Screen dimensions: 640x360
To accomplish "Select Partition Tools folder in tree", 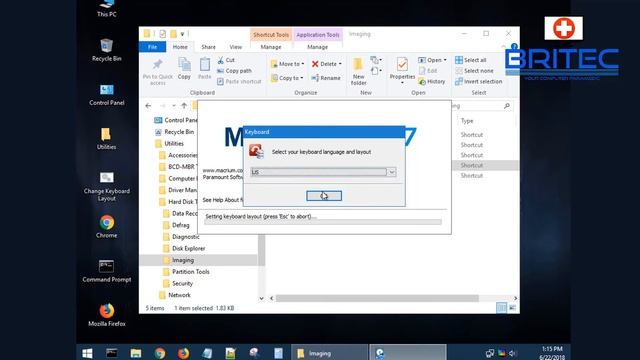I will (x=190, y=272).
